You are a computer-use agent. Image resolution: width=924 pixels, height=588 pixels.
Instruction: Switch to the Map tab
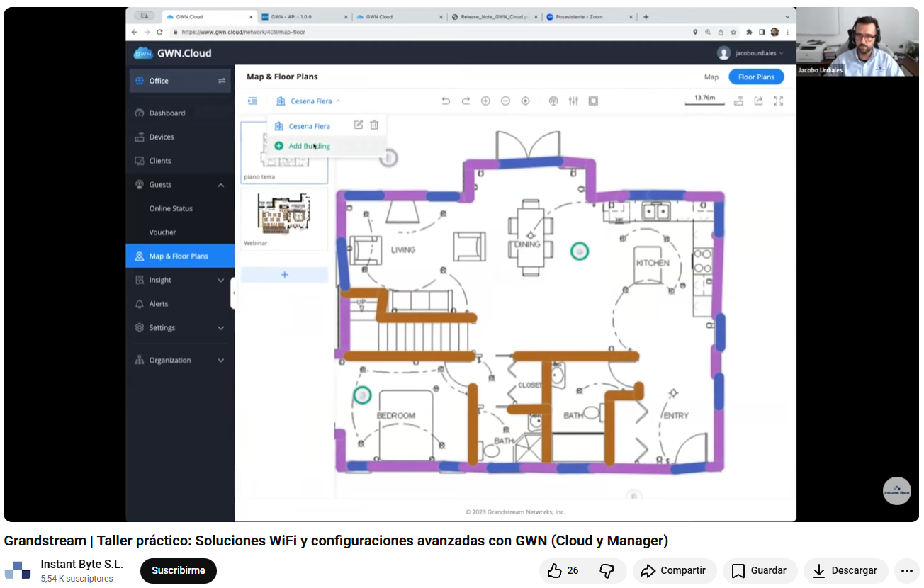pos(711,77)
